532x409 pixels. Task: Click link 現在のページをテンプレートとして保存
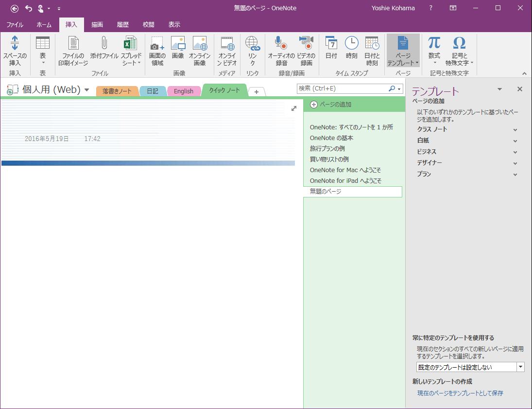pos(460,393)
